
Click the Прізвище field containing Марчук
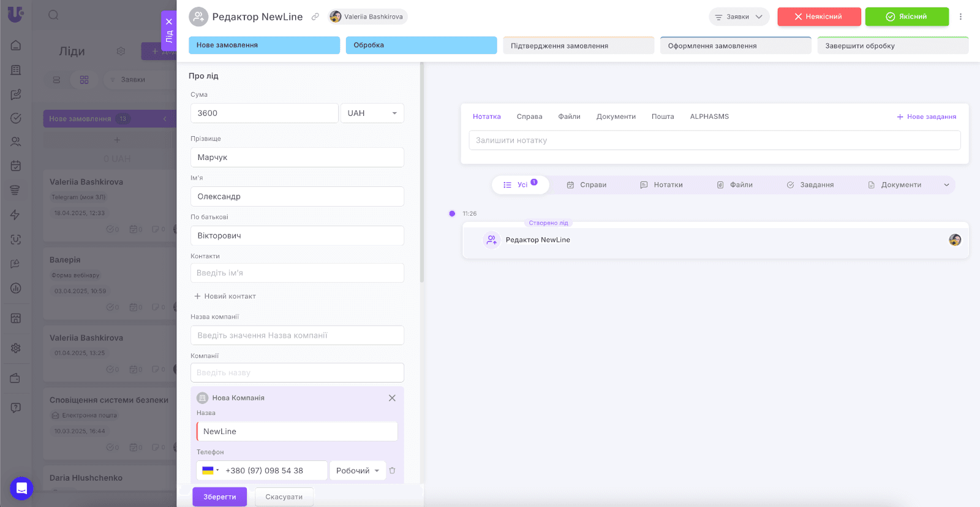pos(297,157)
